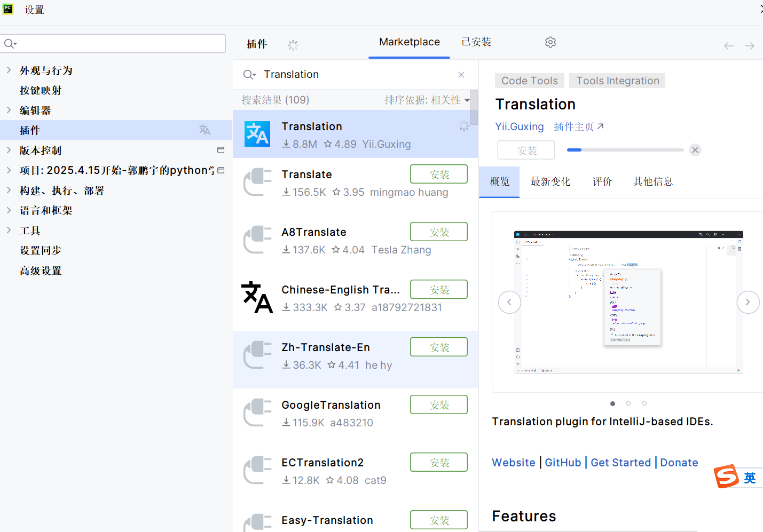Click the installation progress bar

pos(625,150)
